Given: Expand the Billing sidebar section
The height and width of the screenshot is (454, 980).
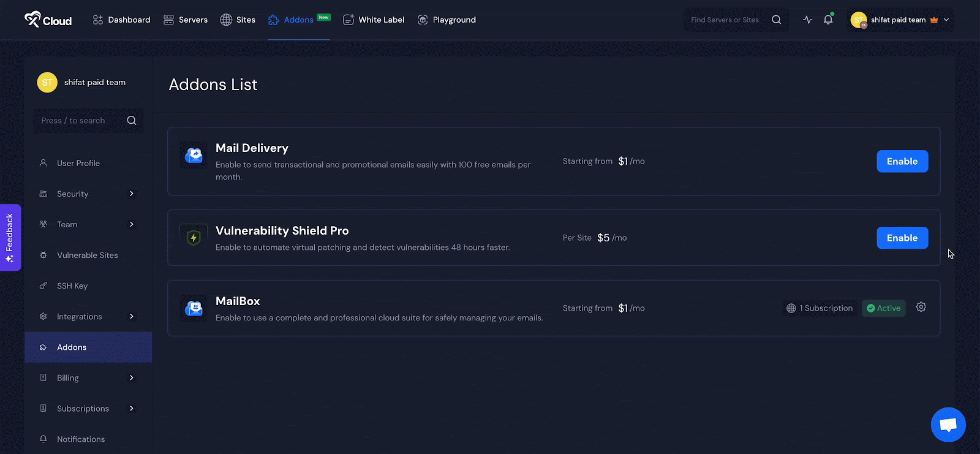Looking at the screenshot, I should click(x=131, y=378).
